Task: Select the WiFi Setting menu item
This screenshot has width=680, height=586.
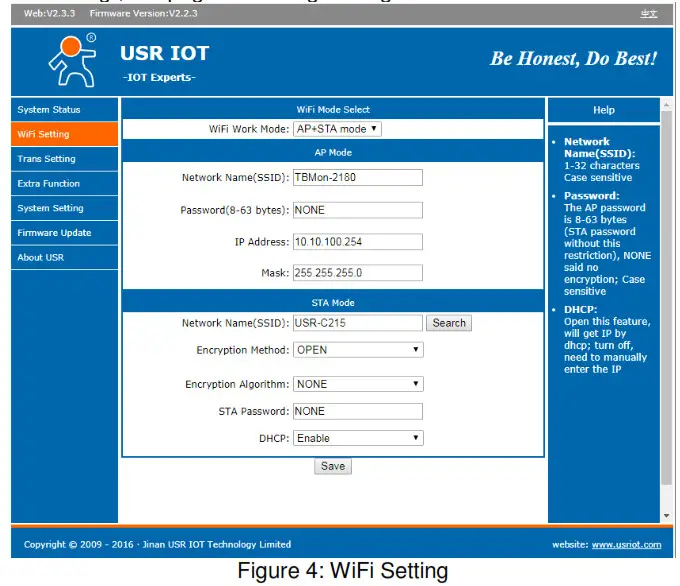Action: pos(64,134)
